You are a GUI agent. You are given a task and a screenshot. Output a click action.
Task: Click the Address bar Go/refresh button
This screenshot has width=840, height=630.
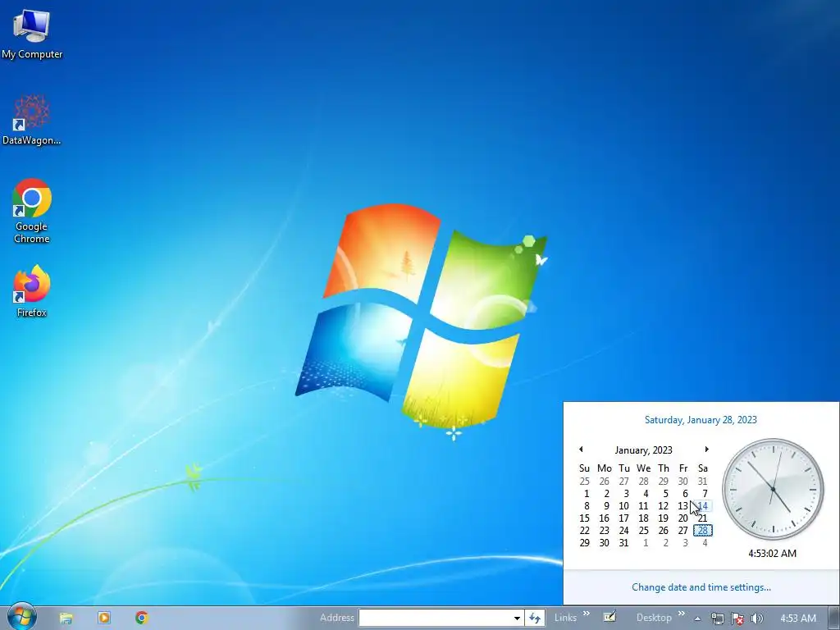point(535,618)
